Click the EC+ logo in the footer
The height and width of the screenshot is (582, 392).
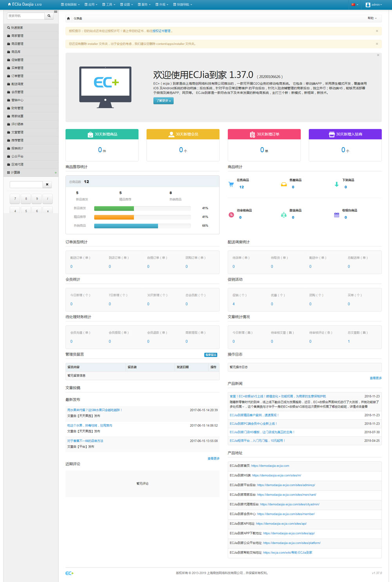pyautogui.click(x=69, y=573)
